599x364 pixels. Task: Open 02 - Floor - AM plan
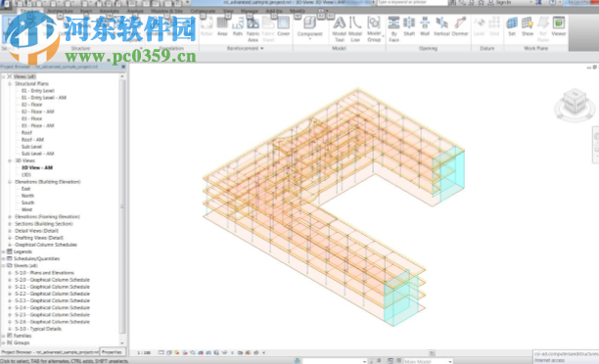pyautogui.click(x=38, y=112)
